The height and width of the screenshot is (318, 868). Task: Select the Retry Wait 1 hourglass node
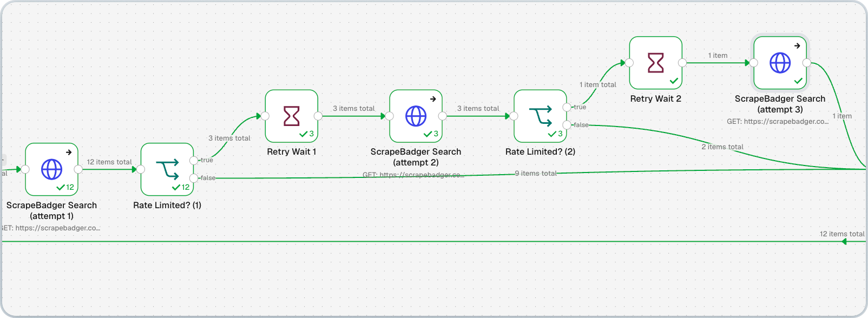292,116
